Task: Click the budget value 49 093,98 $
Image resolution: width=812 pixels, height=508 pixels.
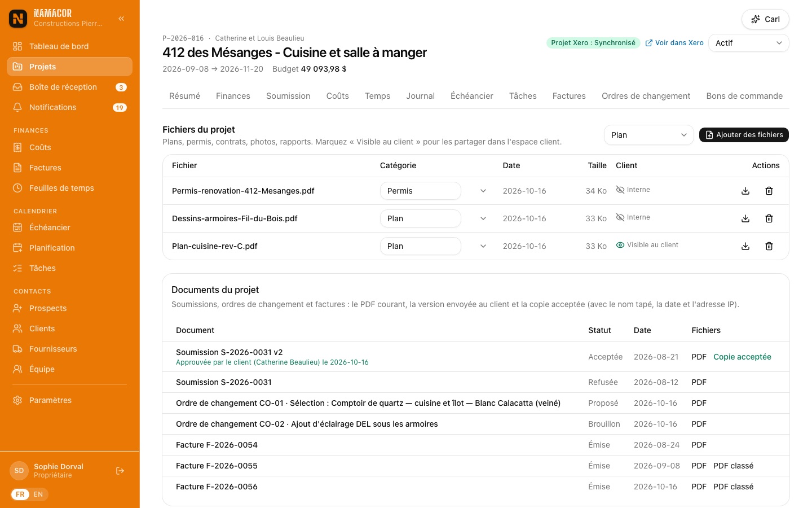Action: click(324, 69)
